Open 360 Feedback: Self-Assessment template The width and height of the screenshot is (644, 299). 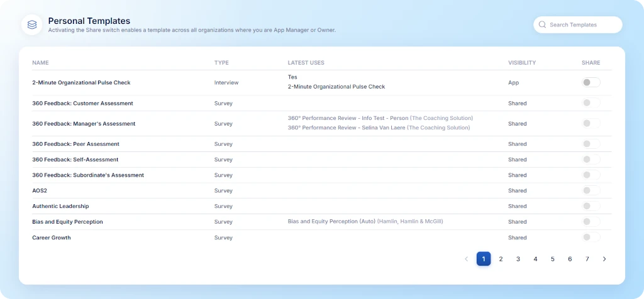tap(75, 160)
